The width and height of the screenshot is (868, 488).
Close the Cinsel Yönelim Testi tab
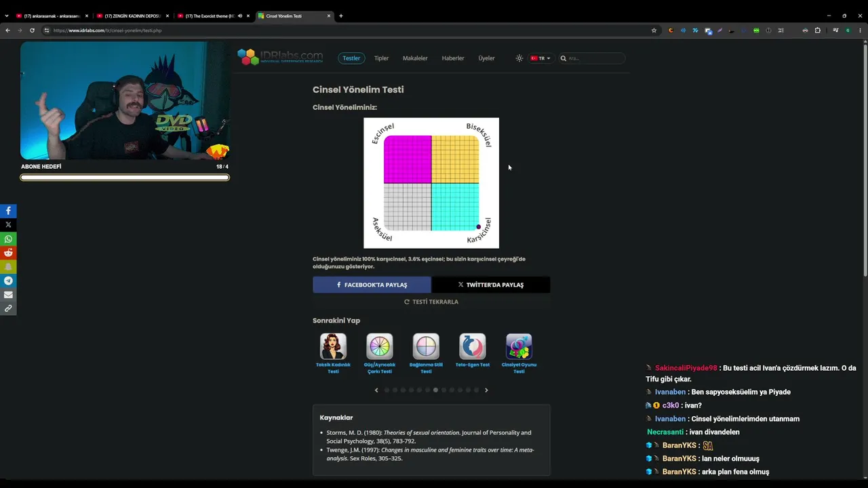tap(329, 16)
